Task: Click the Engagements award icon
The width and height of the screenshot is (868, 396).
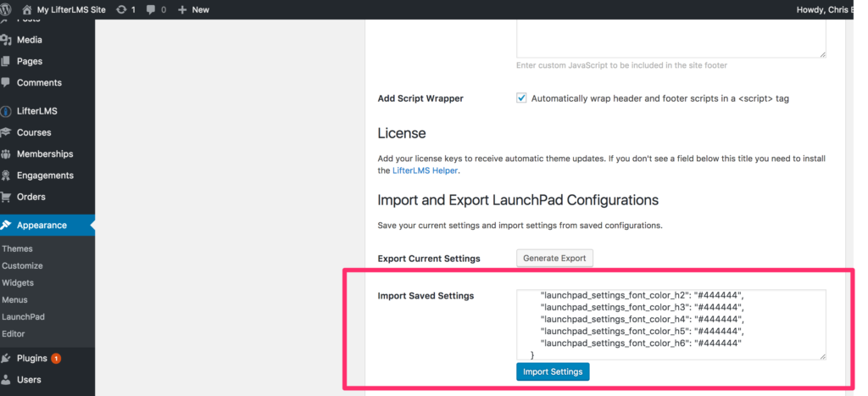Action: point(6,176)
